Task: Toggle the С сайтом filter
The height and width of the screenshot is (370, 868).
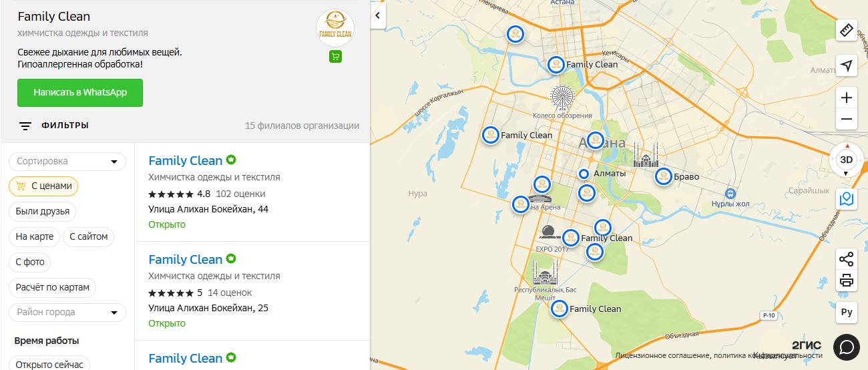Action: pos(88,236)
